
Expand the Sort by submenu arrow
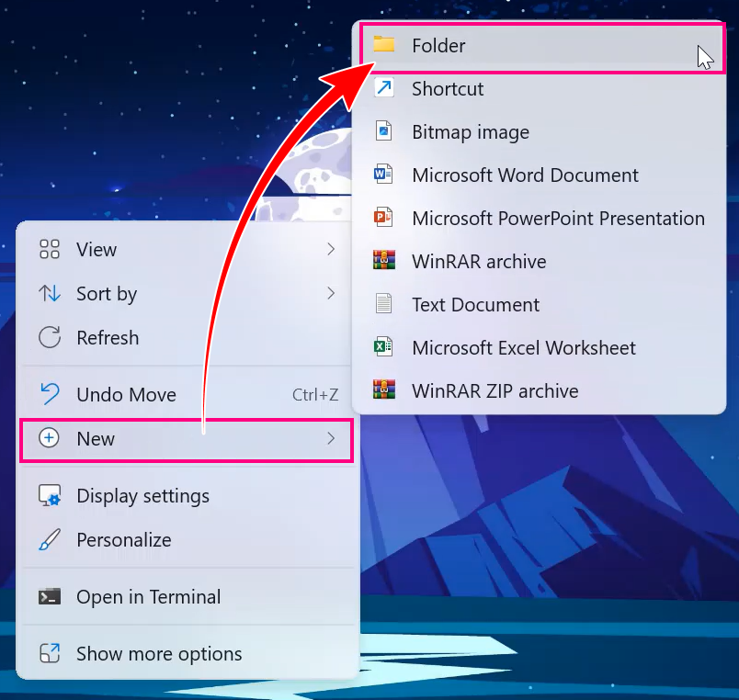[x=331, y=293]
